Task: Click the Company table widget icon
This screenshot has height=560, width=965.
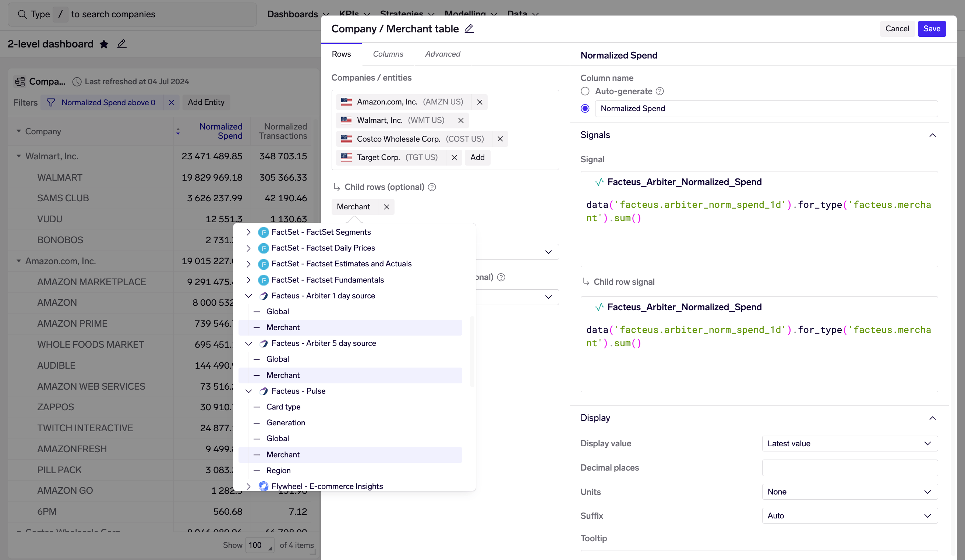Action: pos(20,82)
